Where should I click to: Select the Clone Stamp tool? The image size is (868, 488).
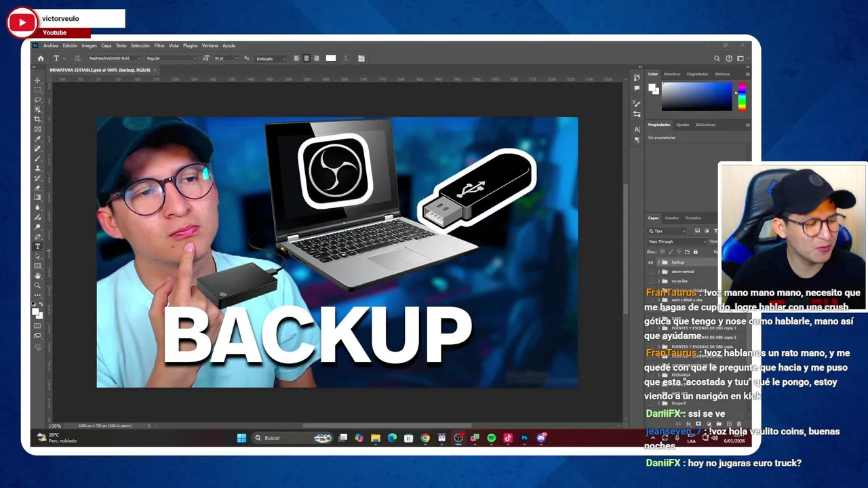tap(38, 167)
